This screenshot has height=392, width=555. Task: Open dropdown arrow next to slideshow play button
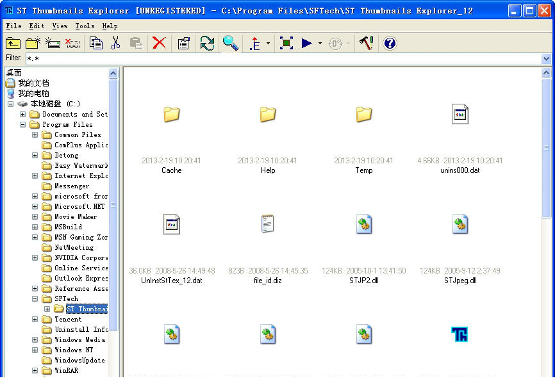point(320,44)
